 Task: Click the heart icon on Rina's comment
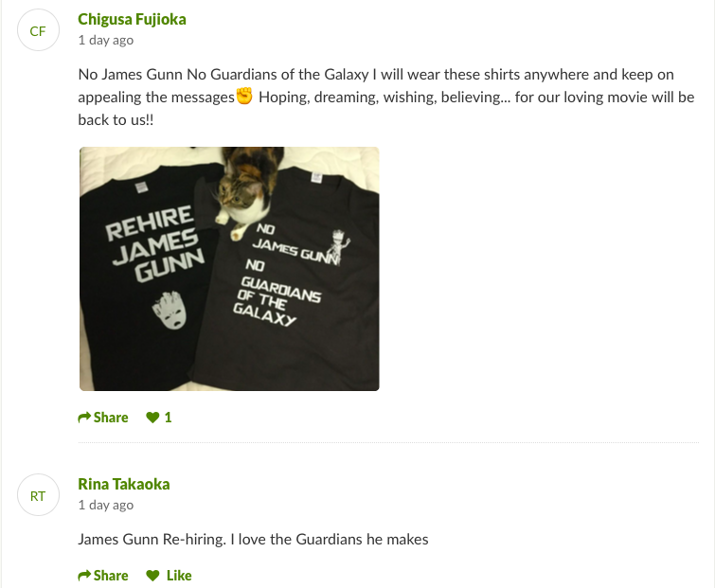152,576
